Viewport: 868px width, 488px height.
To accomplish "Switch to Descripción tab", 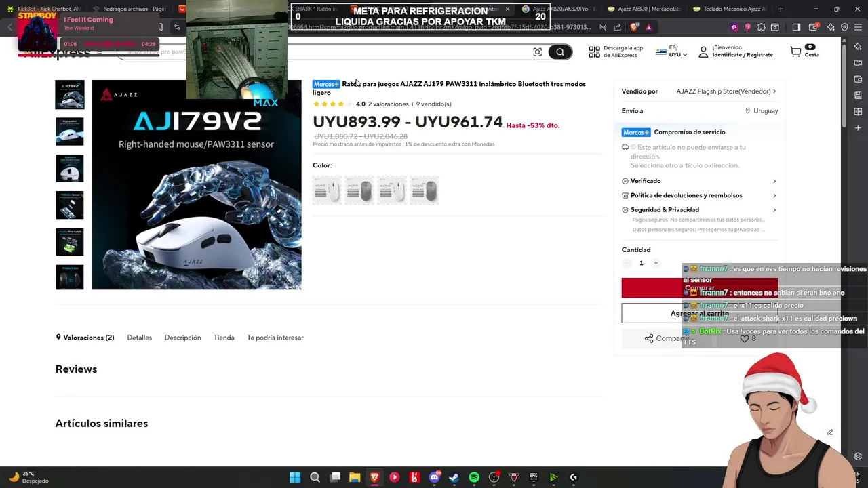I will 182,338.
